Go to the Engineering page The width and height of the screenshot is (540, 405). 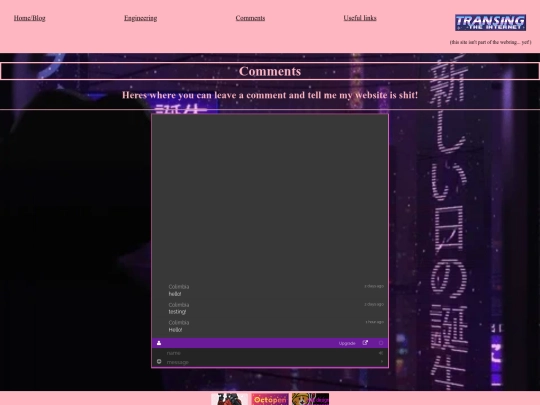tap(141, 18)
